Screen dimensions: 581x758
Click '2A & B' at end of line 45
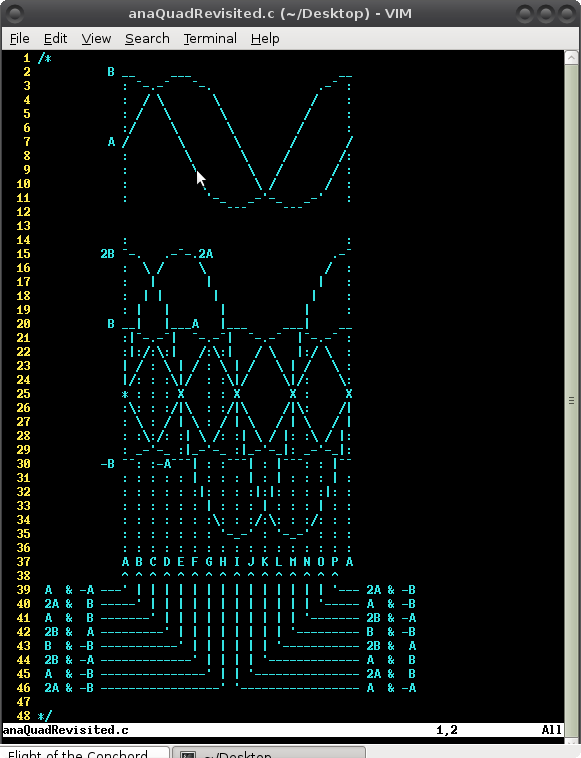pyautogui.click(x=391, y=674)
